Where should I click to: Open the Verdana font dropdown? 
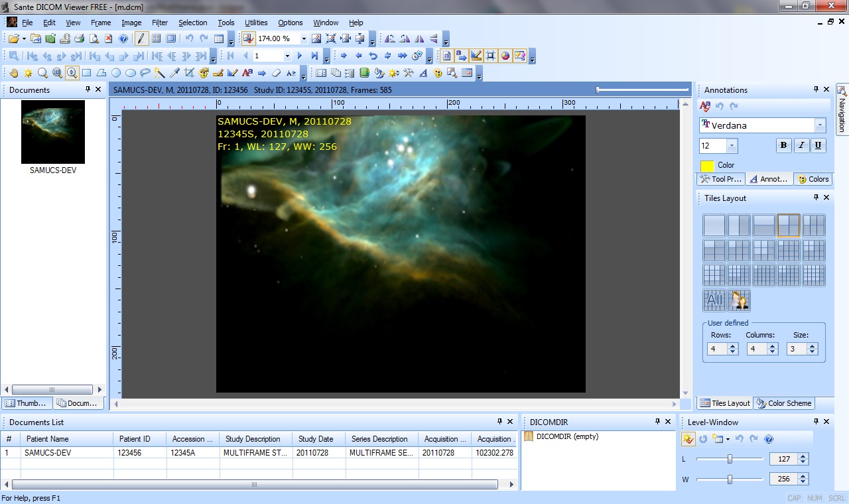point(820,125)
